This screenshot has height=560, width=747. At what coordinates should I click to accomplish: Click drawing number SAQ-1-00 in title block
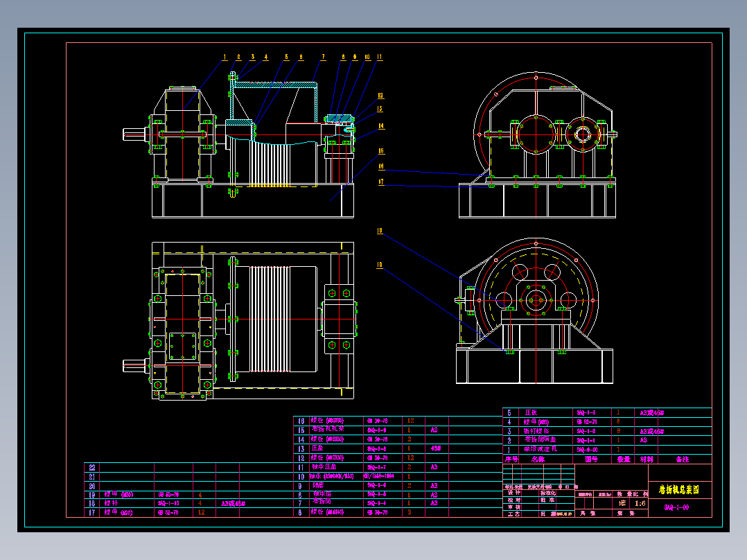[676, 507]
